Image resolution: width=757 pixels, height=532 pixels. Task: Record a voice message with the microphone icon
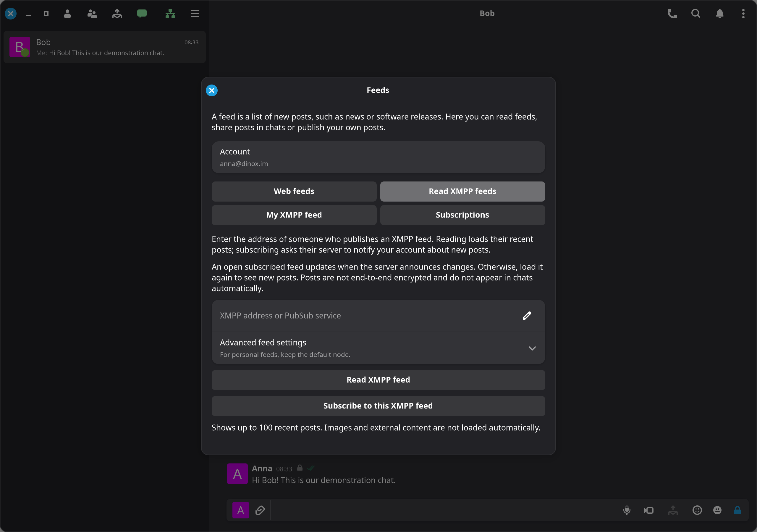(627, 510)
